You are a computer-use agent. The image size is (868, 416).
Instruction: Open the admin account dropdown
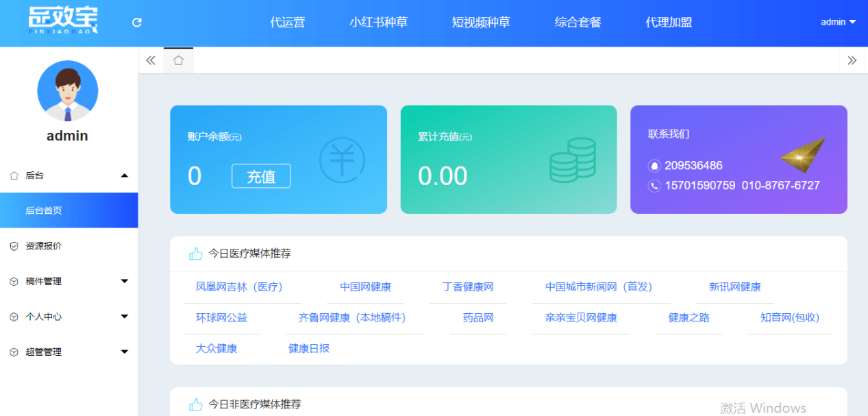point(836,21)
